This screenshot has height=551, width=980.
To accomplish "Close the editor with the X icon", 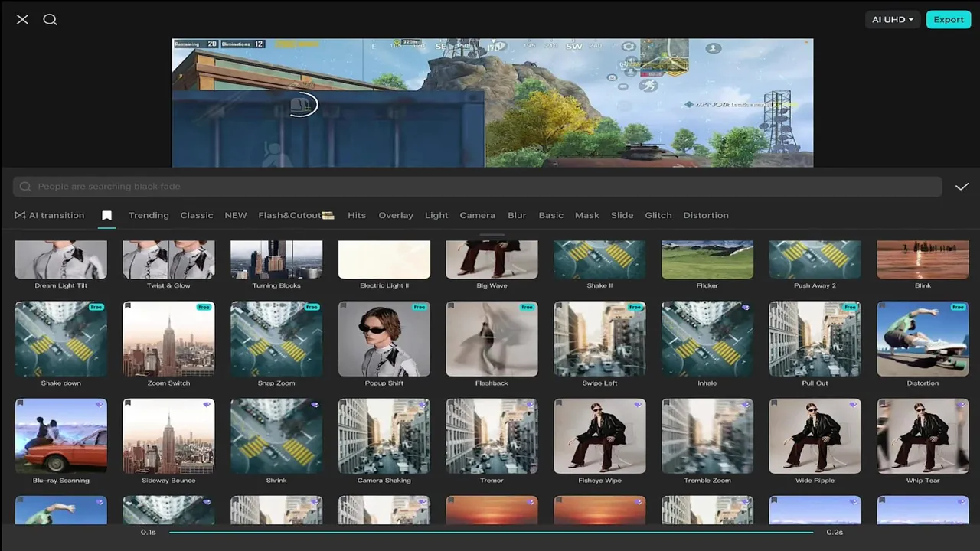I will tap(22, 19).
